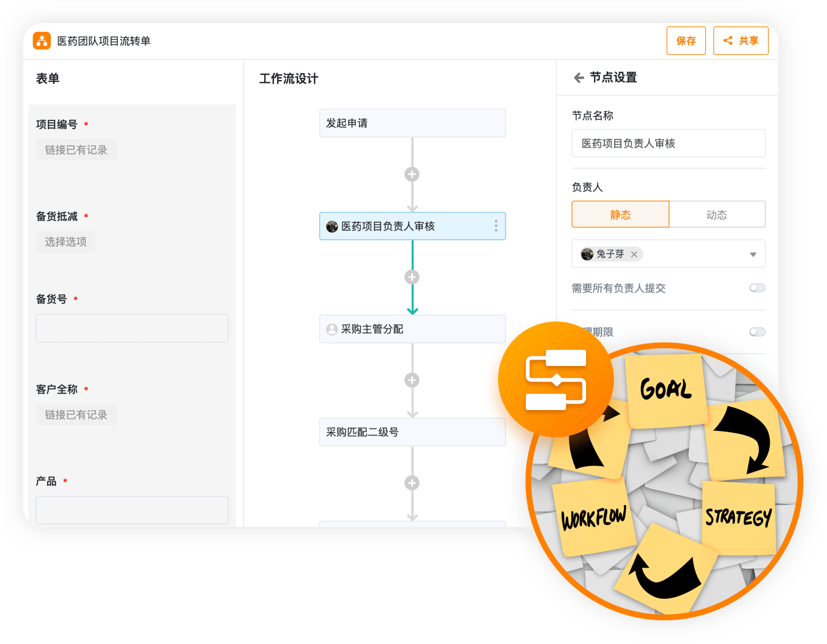The width and height of the screenshot is (827, 644).
Task: Click the 节点名称 input field
Action: point(668,143)
